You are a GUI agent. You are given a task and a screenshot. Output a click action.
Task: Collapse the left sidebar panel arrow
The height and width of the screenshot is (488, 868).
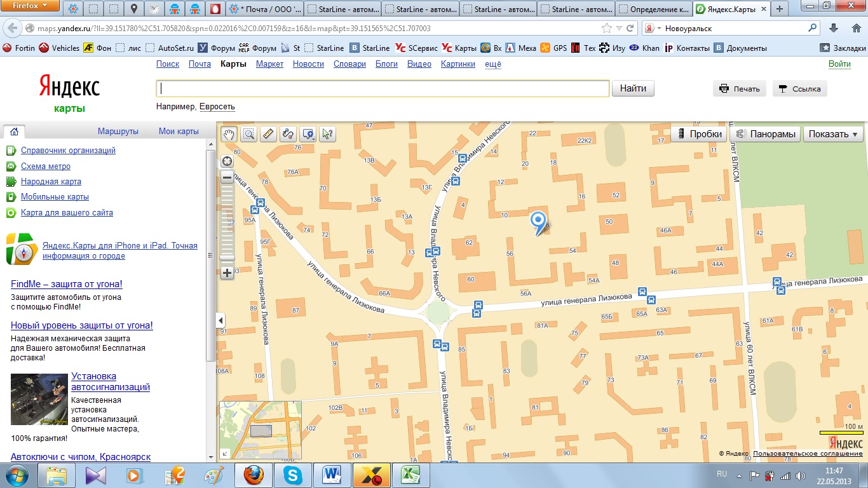(220, 320)
